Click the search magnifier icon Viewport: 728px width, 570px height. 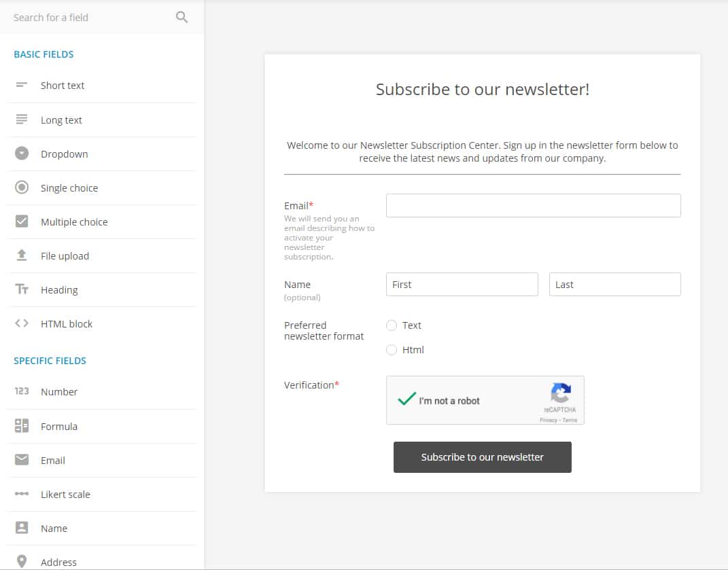click(181, 16)
